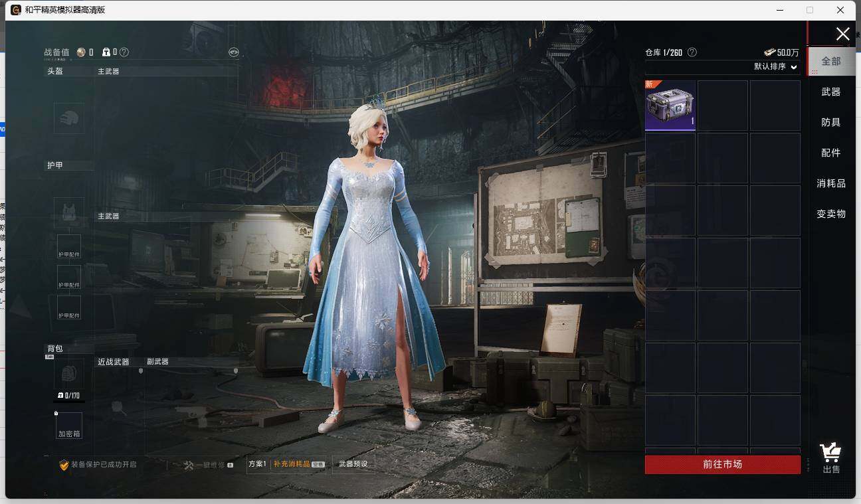The height and width of the screenshot is (504, 861).
Task: Click the banknote currency icon 50.0万
Action: click(x=769, y=52)
